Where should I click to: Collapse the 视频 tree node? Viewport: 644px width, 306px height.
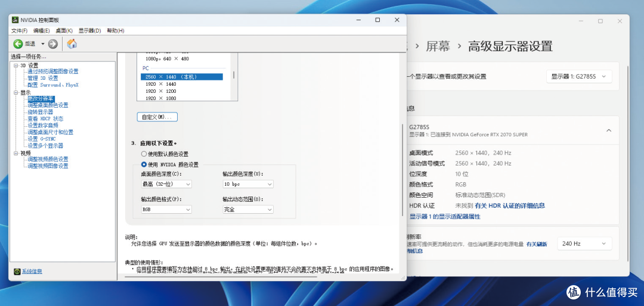16,153
